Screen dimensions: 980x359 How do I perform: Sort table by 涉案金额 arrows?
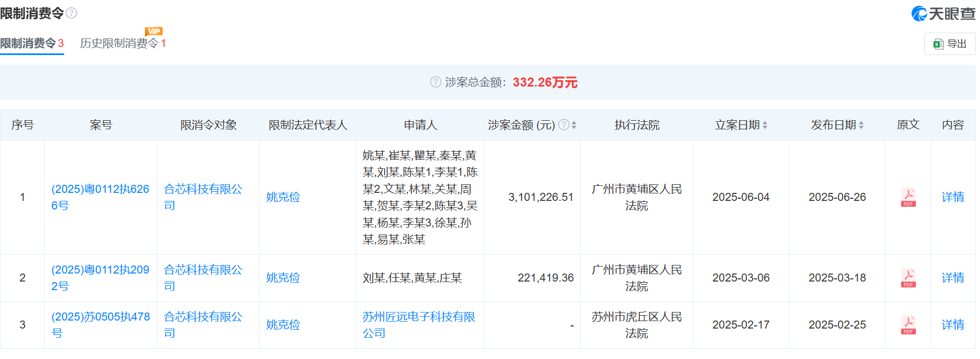pyautogui.click(x=574, y=125)
